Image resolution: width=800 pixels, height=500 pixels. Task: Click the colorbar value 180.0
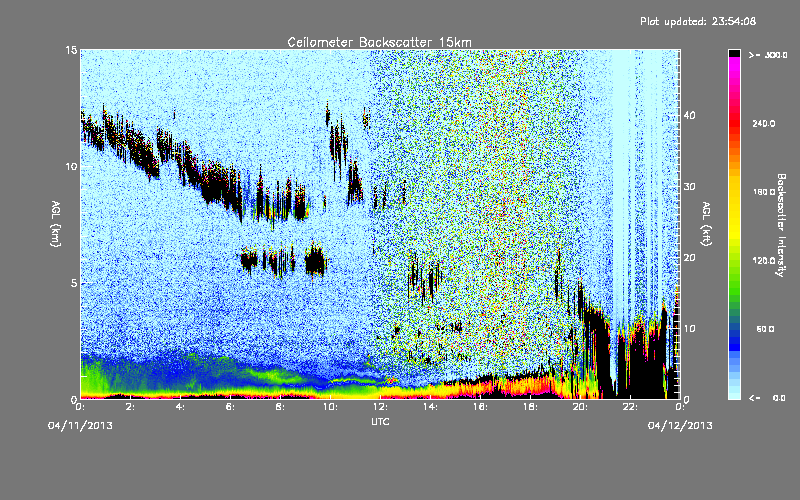[x=764, y=192]
